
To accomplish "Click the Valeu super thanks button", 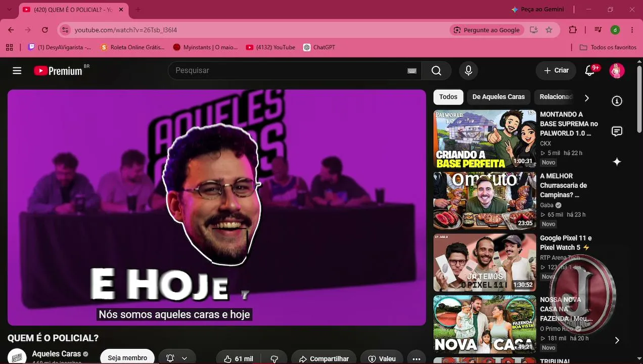I will pos(382,358).
